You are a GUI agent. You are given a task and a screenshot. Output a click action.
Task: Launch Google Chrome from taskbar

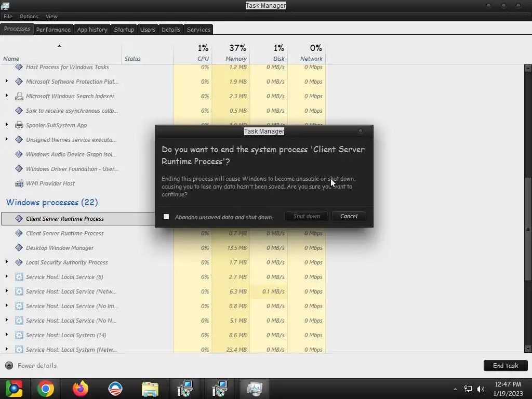(46, 389)
